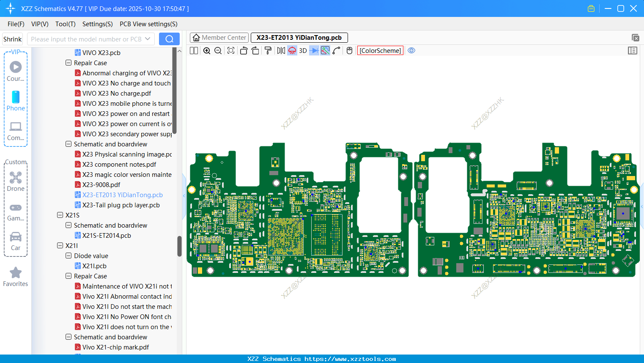
Task: Switch to 3D board view
Action: (x=303, y=51)
